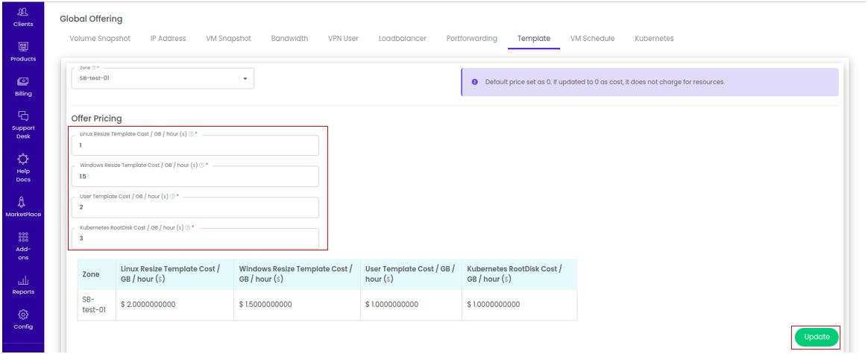Open the Products sidebar icon
This screenshot has width=868, height=354.
pos(22,46)
